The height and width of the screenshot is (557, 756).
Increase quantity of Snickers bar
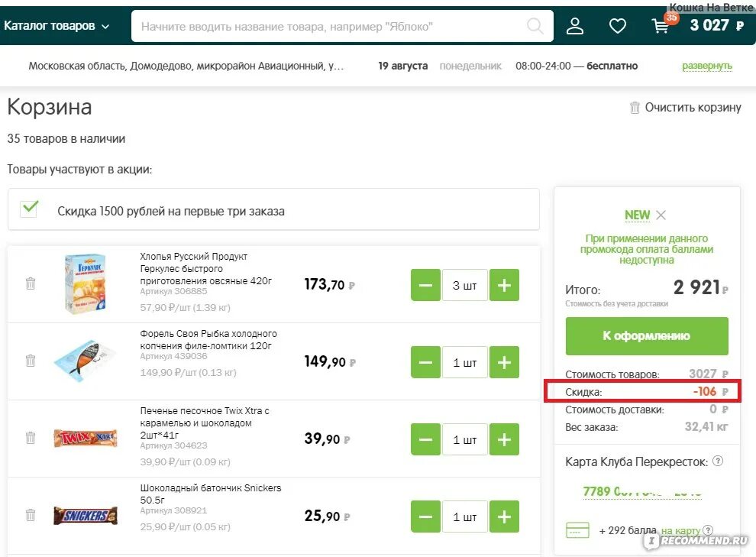pyautogui.click(x=504, y=517)
